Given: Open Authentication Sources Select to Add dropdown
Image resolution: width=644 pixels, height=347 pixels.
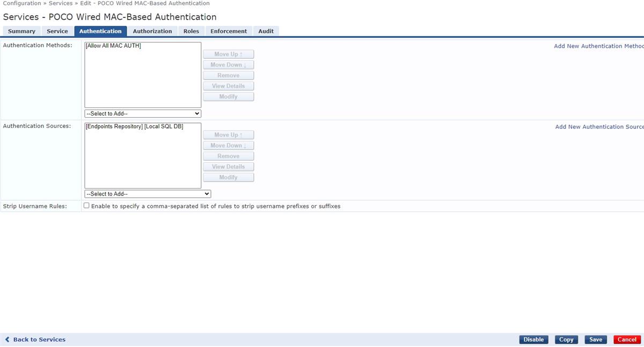Looking at the screenshot, I should tap(148, 194).
